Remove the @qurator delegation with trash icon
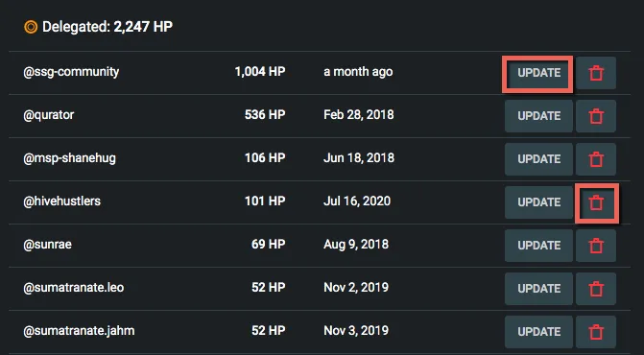 (596, 116)
